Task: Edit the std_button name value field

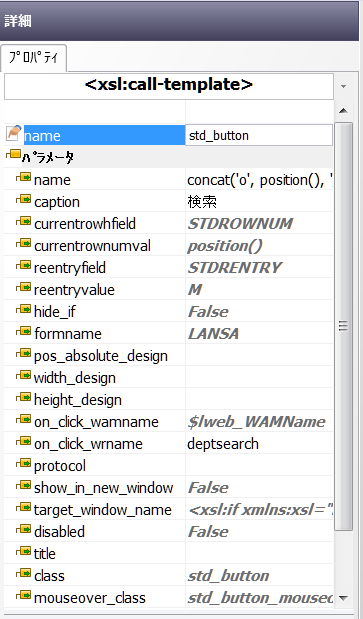Action: (259, 135)
